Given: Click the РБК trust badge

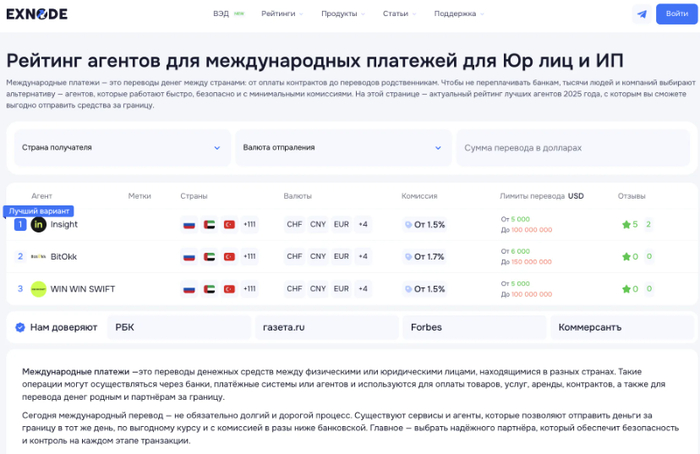Looking at the screenshot, I should pos(179,327).
